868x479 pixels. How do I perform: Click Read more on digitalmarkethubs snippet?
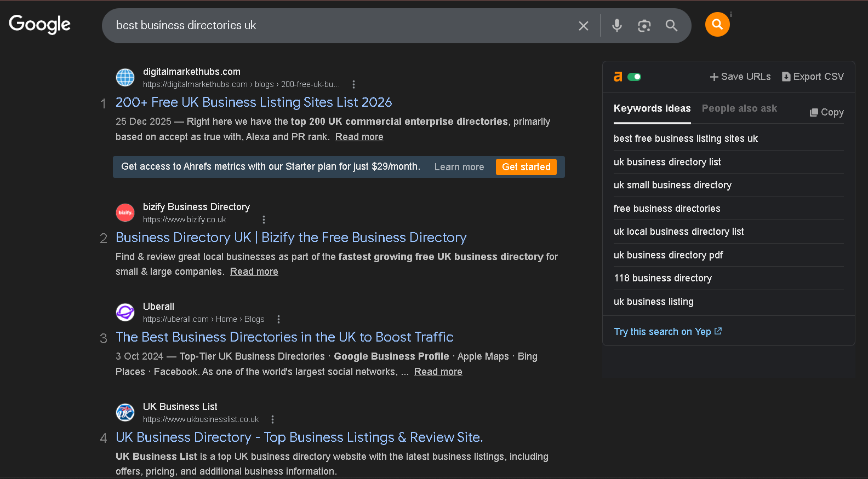coord(359,137)
